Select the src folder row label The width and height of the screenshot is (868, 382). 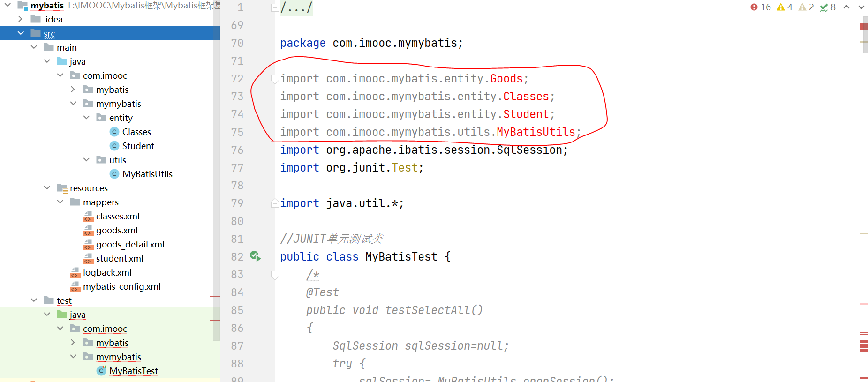coord(49,33)
